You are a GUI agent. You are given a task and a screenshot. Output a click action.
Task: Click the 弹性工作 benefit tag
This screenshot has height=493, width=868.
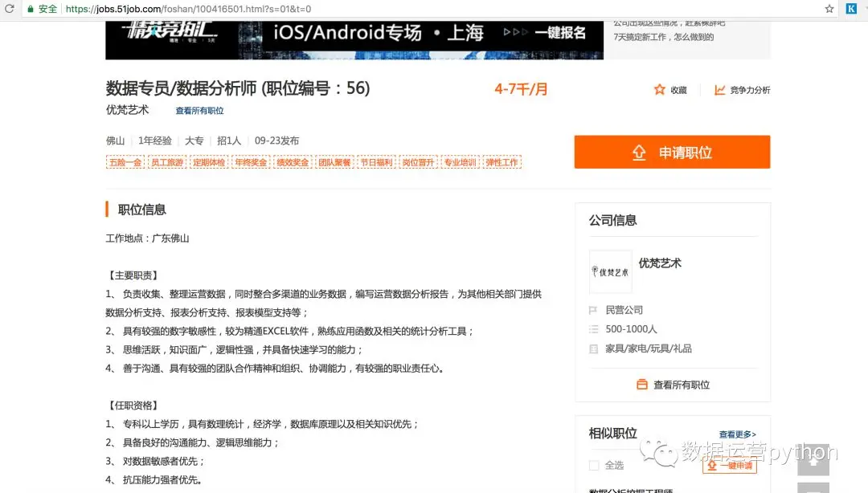click(502, 162)
